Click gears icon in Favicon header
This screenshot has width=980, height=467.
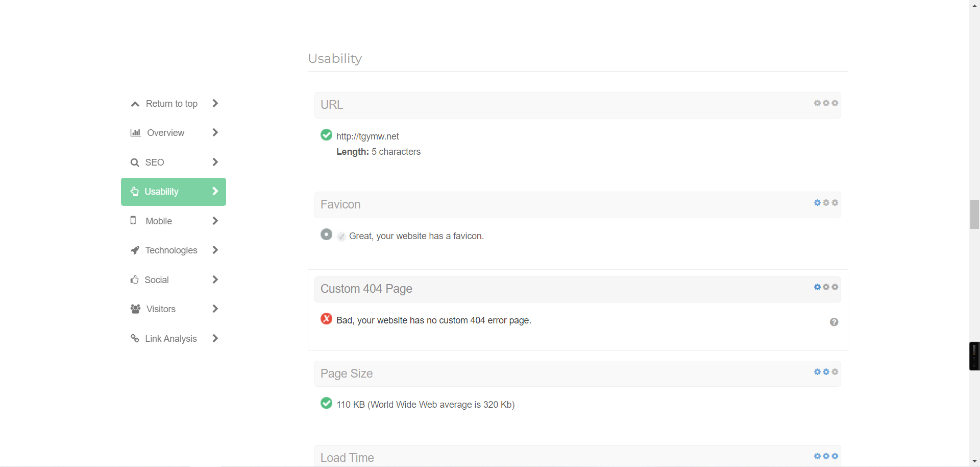point(826,203)
